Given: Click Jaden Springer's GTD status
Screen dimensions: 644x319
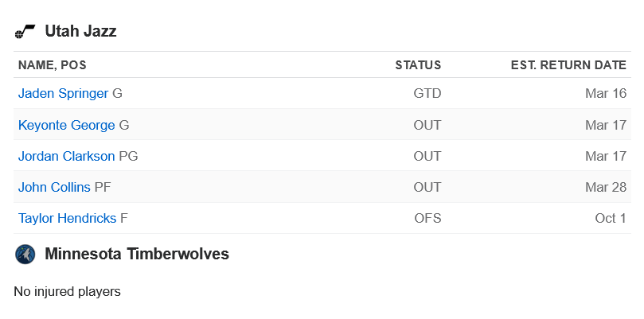Looking at the screenshot, I should tap(427, 94).
